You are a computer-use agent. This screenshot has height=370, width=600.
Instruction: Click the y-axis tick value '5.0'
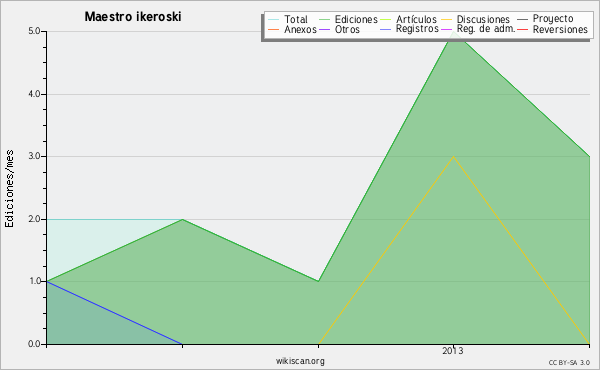[x=34, y=31]
